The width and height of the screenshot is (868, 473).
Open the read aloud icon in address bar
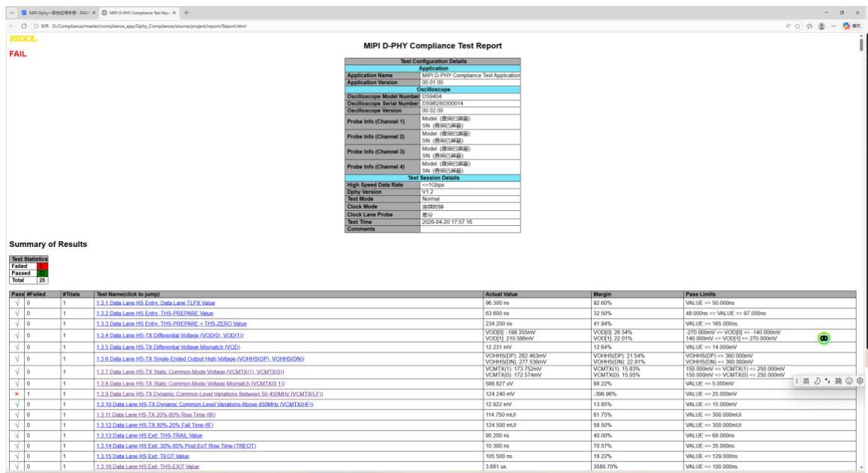coord(788,26)
